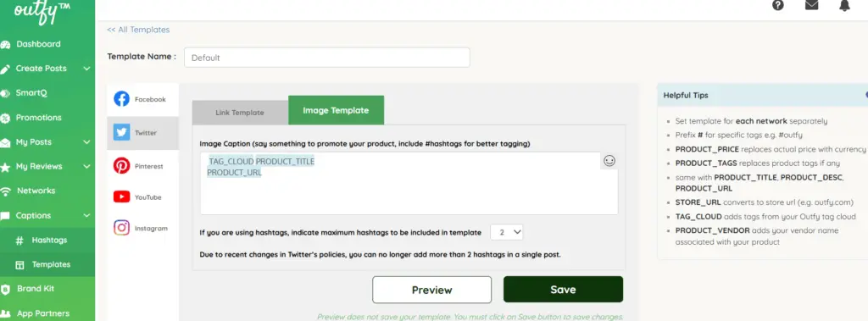
Task: Expand the Create Posts chevron
Action: 87,69
